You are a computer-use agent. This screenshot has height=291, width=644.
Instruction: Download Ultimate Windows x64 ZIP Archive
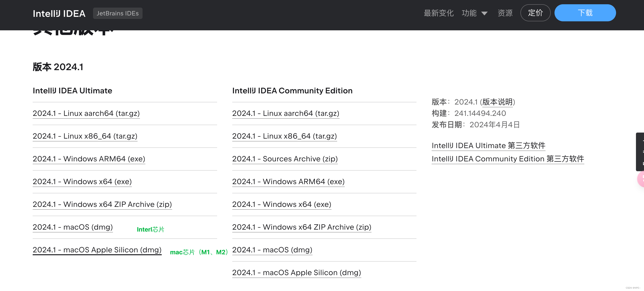[x=102, y=205]
